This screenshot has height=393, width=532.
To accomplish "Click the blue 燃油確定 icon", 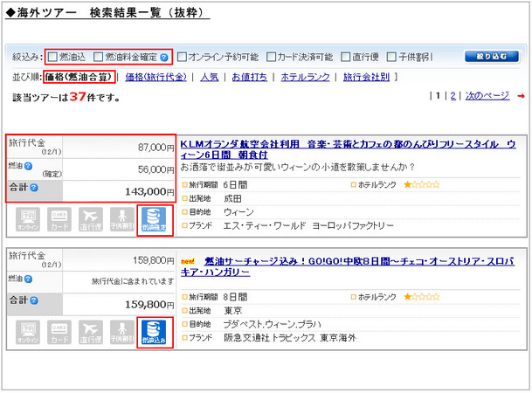I will 154,220.
